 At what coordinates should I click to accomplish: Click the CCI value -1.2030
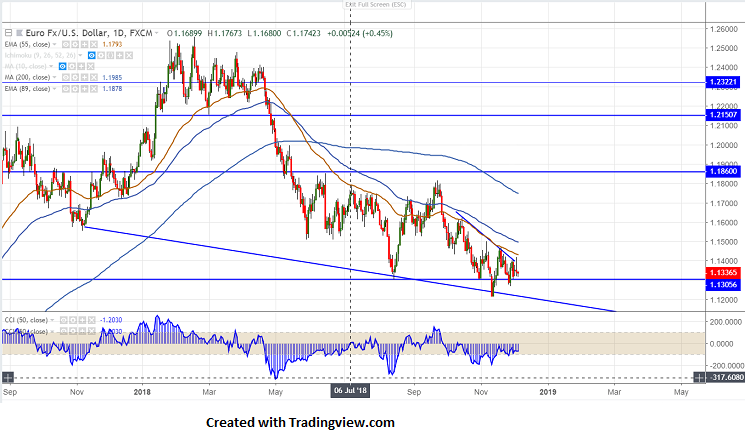pos(111,320)
